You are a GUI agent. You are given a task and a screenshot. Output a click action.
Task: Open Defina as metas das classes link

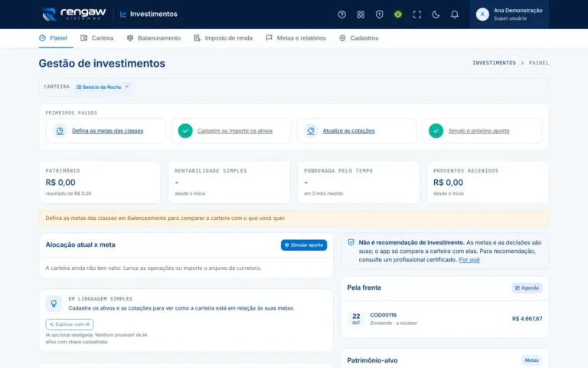(x=108, y=130)
